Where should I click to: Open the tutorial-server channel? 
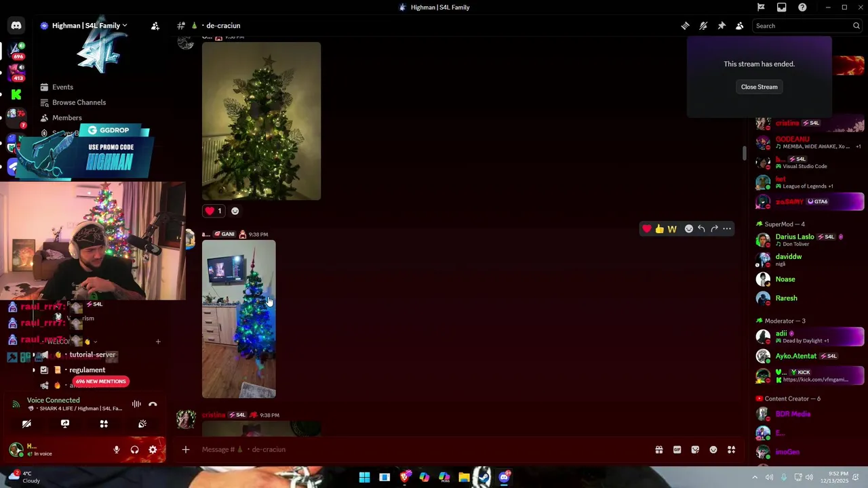click(92, 354)
